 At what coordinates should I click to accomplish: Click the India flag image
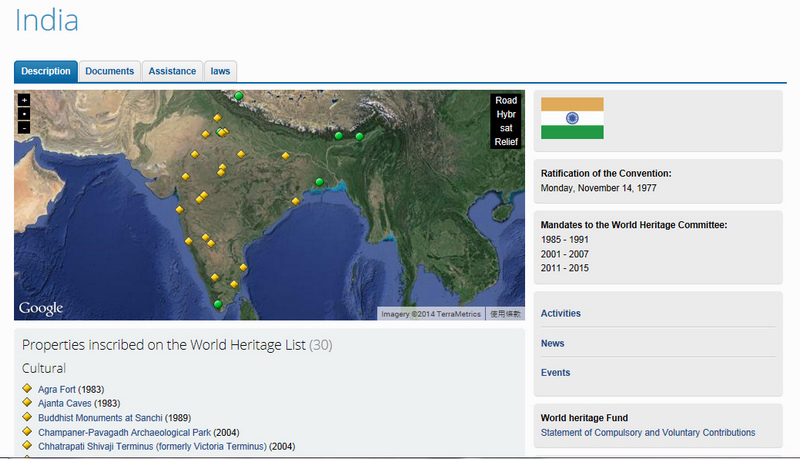[572, 118]
